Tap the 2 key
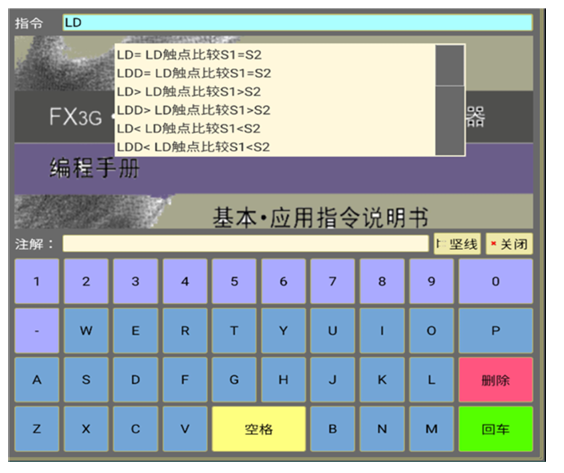Image resolution: width=564 pixels, height=473 pixels. point(86,281)
